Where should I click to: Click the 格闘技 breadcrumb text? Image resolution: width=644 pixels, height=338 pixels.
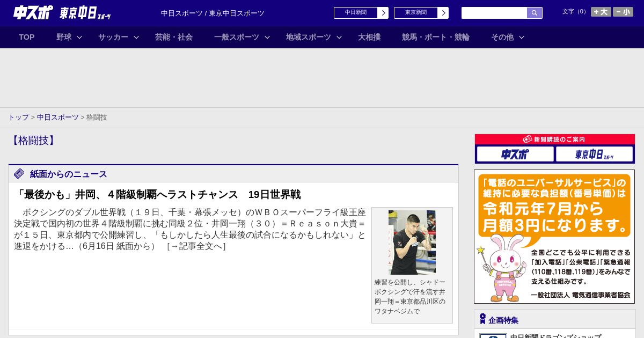pos(97,117)
